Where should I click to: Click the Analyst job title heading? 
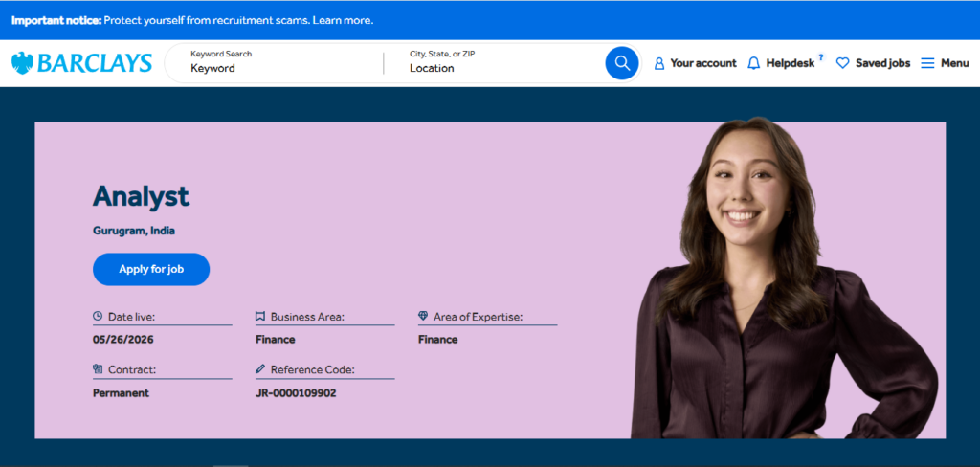(141, 196)
